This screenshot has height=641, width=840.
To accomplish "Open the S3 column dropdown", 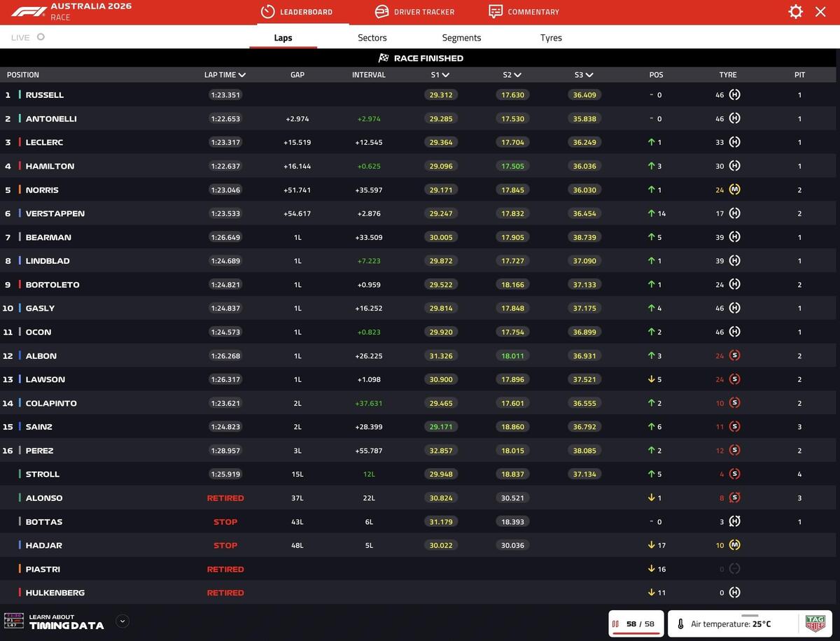I will (x=589, y=75).
